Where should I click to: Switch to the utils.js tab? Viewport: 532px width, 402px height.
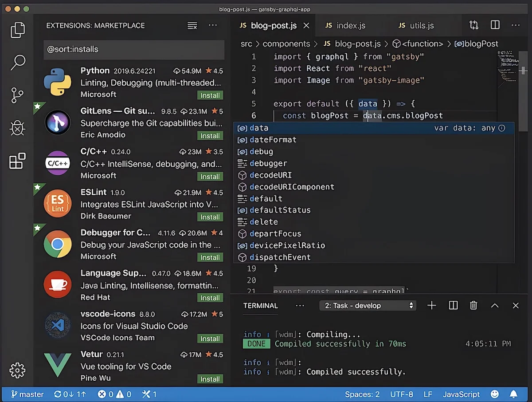tap(416, 25)
